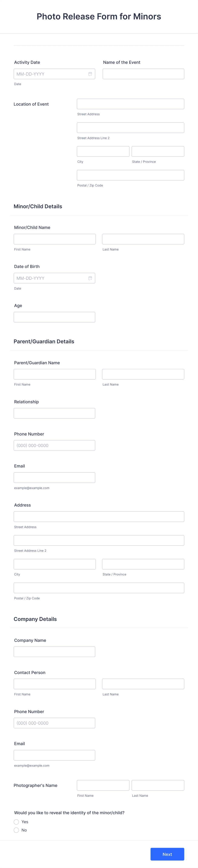Select No for revealing the minor's identity

pyautogui.click(x=16, y=830)
